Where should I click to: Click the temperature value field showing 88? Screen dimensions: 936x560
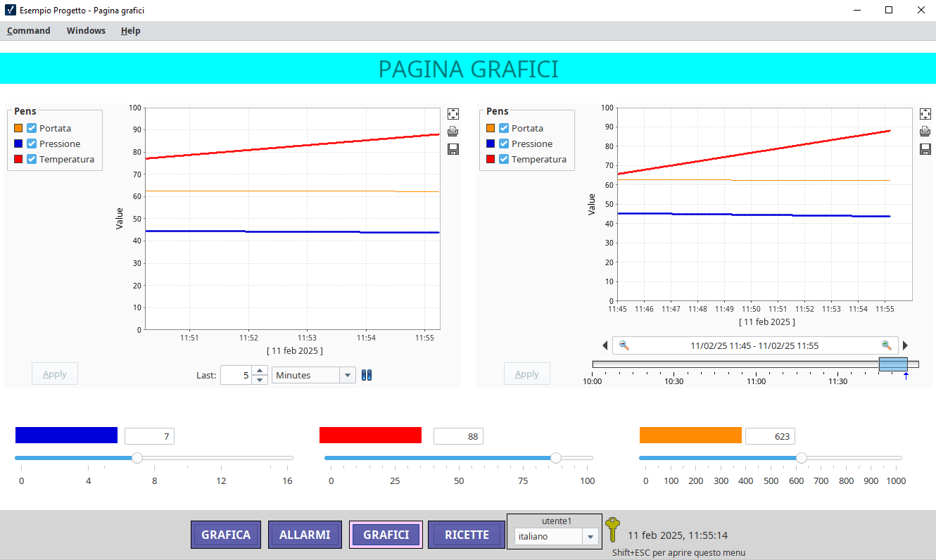pos(458,436)
